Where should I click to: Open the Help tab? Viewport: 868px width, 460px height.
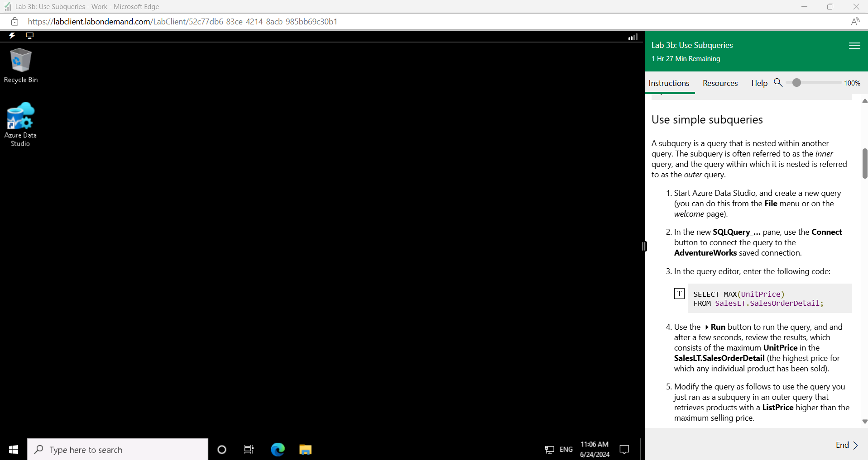(x=759, y=83)
